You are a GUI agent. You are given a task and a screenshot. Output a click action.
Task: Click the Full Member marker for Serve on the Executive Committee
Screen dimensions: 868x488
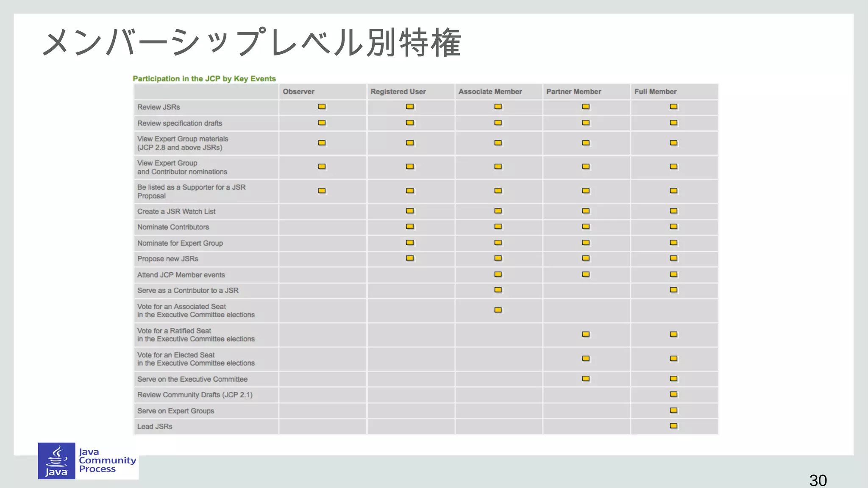(673, 379)
